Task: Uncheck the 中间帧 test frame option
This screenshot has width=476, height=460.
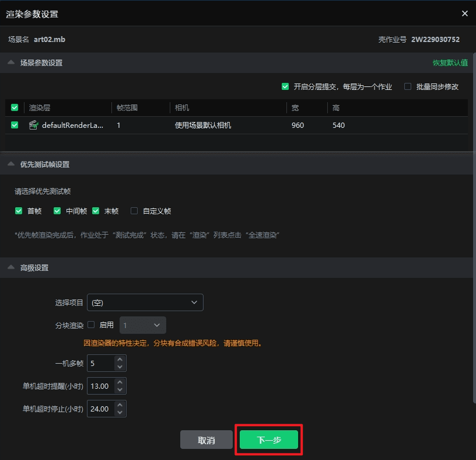Action: coord(57,211)
